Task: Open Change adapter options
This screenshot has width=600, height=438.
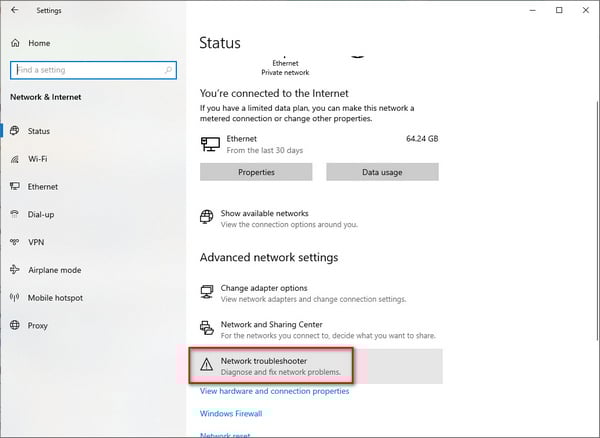Action: (303, 293)
